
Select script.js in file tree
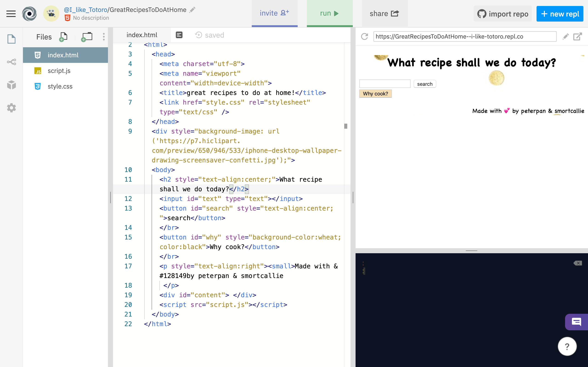pos(59,71)
